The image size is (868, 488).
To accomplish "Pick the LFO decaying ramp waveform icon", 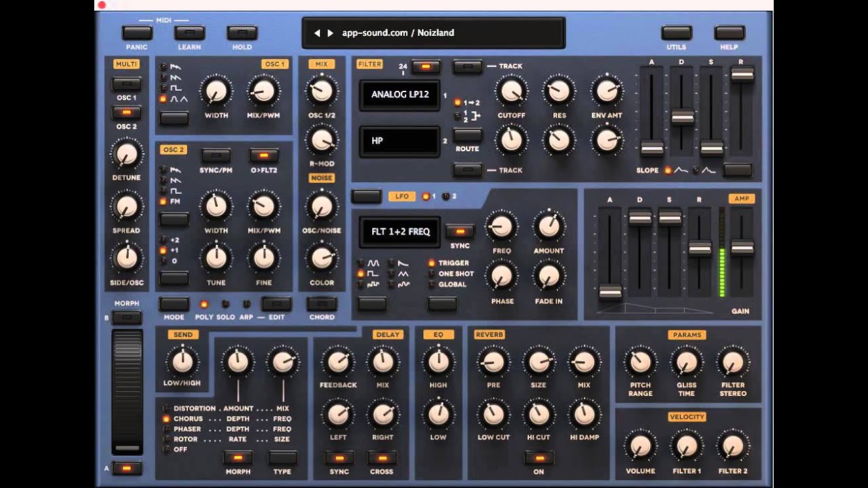I will 403,263.
